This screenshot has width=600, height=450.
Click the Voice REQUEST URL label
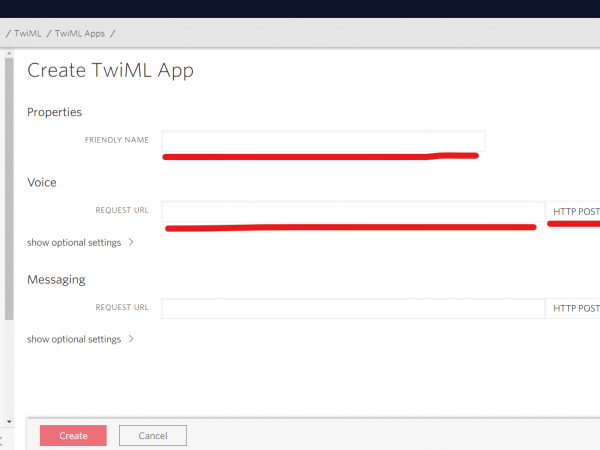tap(122, 210)
